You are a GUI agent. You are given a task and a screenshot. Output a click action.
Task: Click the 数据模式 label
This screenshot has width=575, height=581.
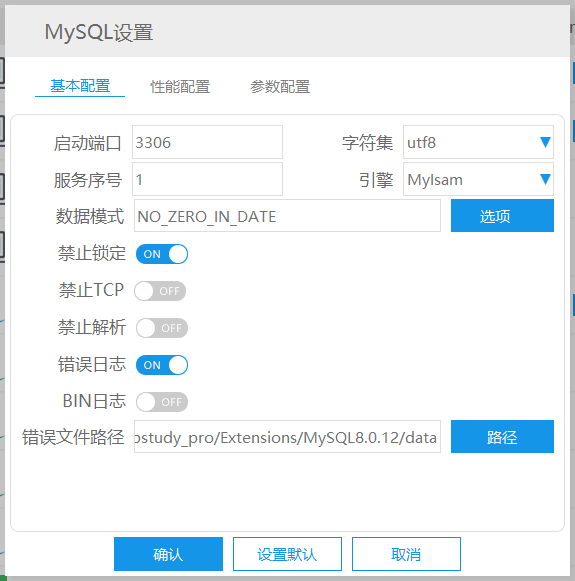[90, 216]
